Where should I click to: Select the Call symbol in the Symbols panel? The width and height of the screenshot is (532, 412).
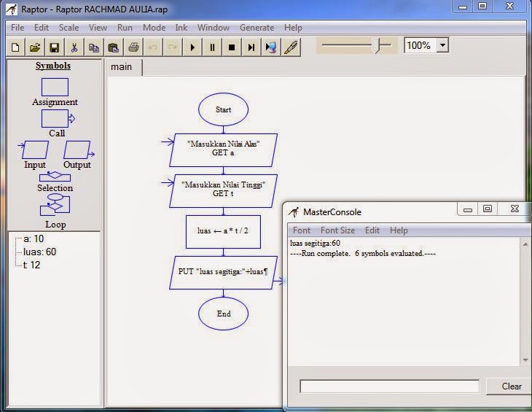[58, 118]
